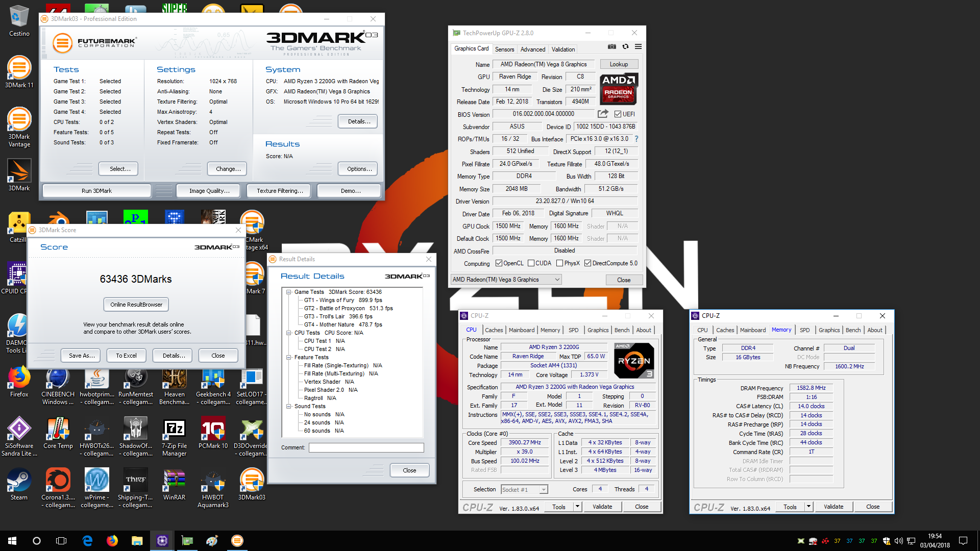Open the 3DMark 11 desktop shortcut
This screenshot has height=551, width=980.
coord(19,72)
